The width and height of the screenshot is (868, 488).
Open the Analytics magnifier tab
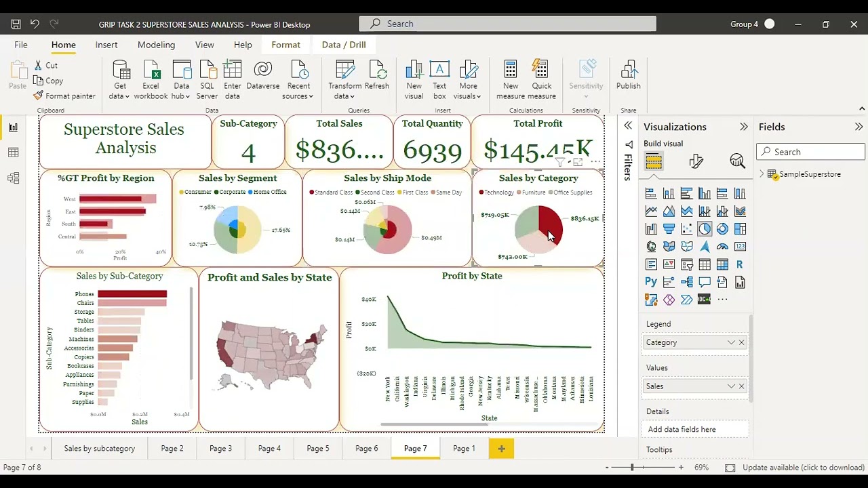[738, 161]
